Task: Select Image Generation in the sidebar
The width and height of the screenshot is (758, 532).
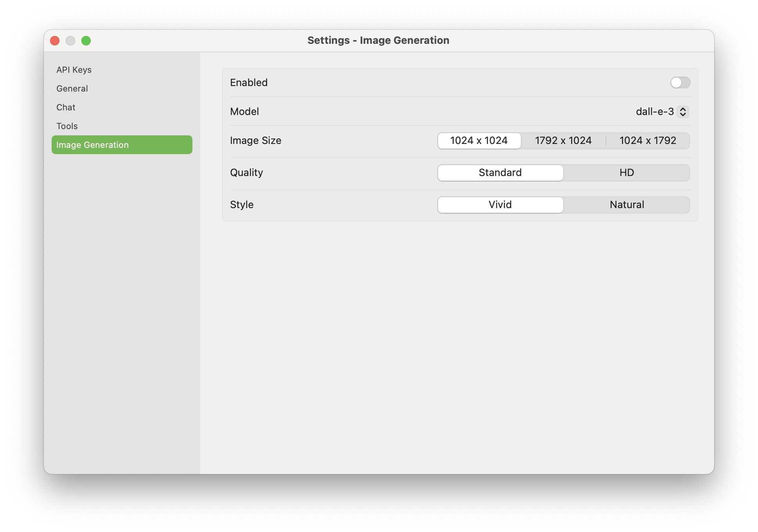Action: [122, 145]
